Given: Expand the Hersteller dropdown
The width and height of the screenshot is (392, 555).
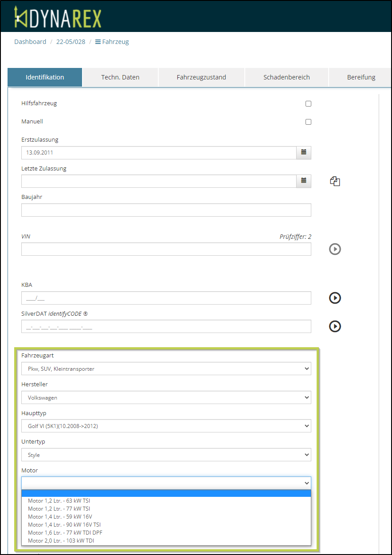Looking at the screenshot, I should pyautogui.click(x=166, y=398).
